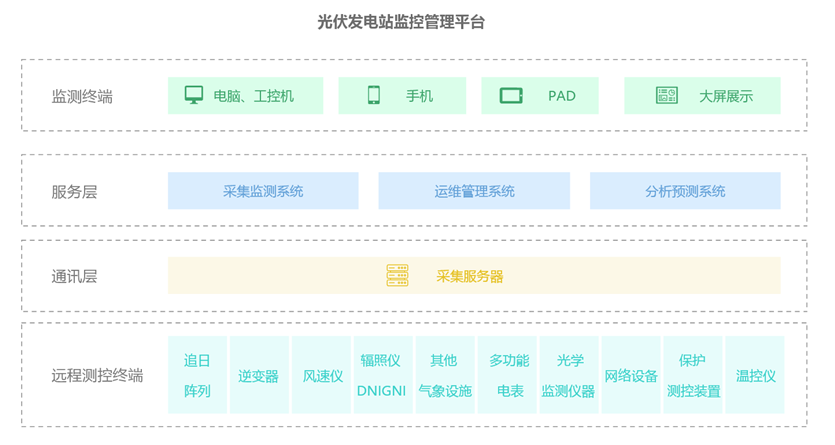835x445 pixels.
Task: Click the 光伏发电站监控管理平台 title
Action: 415,22
